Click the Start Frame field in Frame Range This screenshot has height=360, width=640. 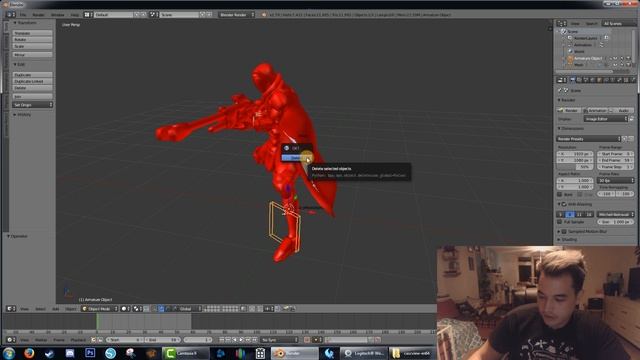(616, 154)
